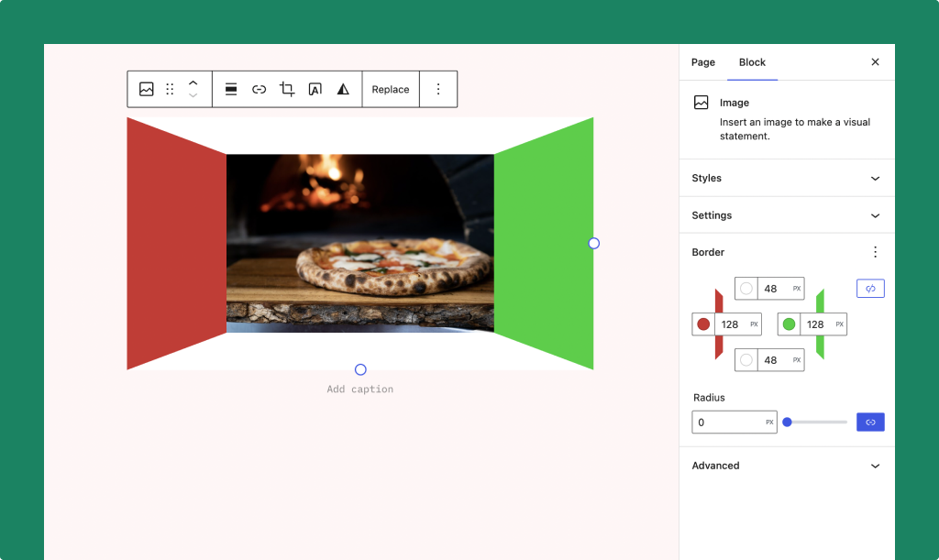Select the Crop tool in block toolbar
This screenshot has width=939, height=560.
click(287, 89)
